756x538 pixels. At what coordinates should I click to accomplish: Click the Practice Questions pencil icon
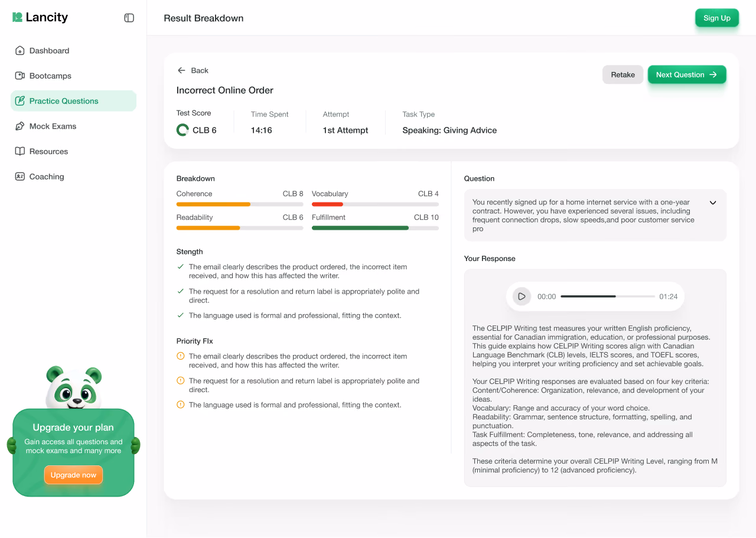coord(19,101)
